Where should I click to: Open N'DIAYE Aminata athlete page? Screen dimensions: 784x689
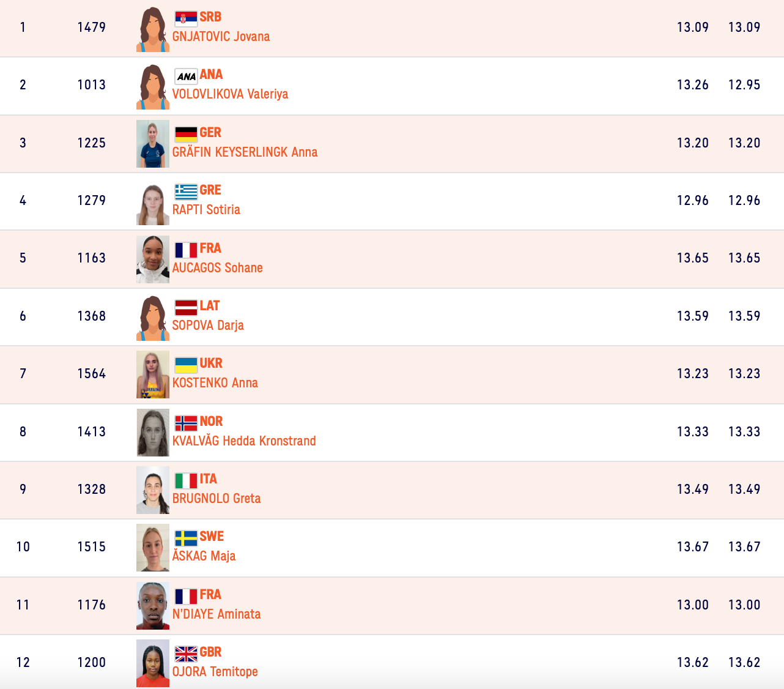tap(216, 614)
